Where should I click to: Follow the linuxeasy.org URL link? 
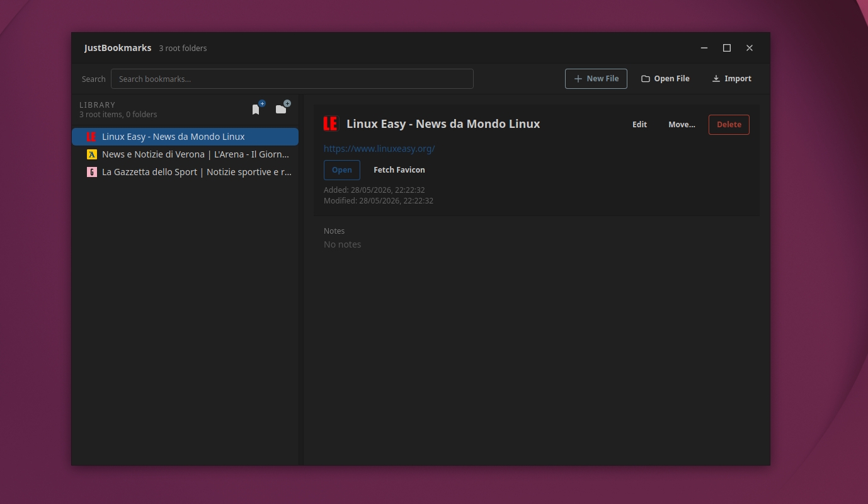pos(379,149)
